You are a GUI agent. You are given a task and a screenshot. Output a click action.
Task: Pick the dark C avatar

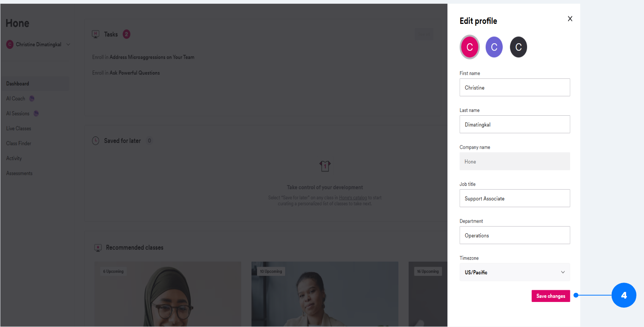pyautogui.click(x=518, y=47)
